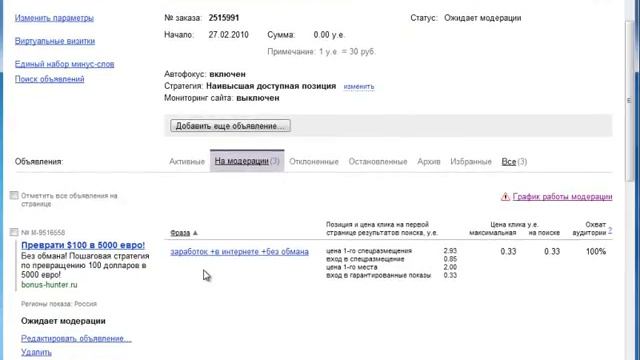The width and height of the screenshot is (640, 360).
Task: Click вход в спецразмещение value 0.85
Action: [450, 259]
